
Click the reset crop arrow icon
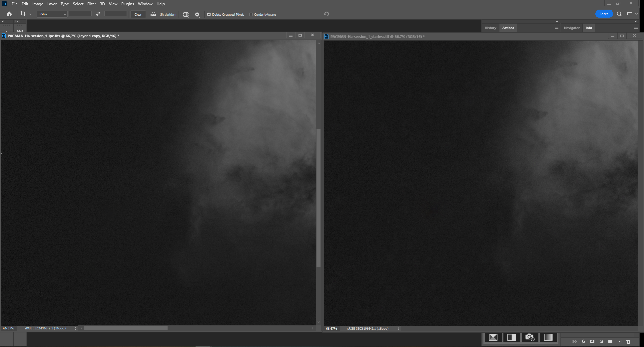(x=326, y=14)
